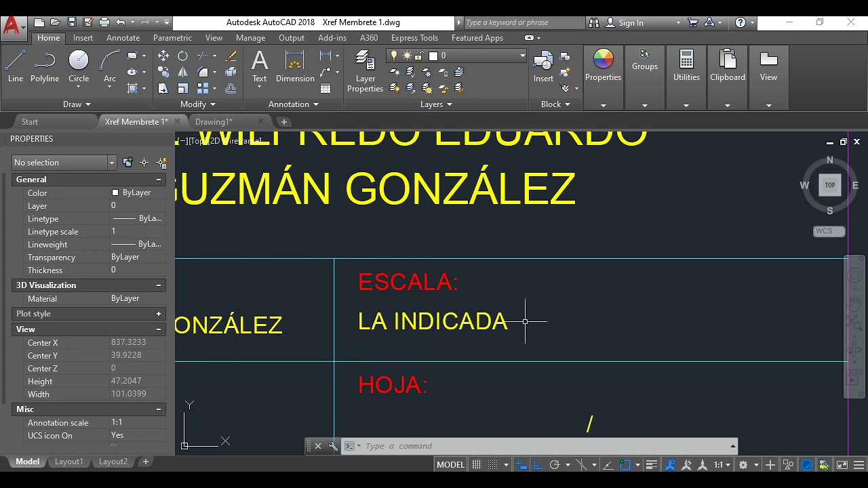Click the Sign In button
This screenshot has height=488, width=868.
631,22
